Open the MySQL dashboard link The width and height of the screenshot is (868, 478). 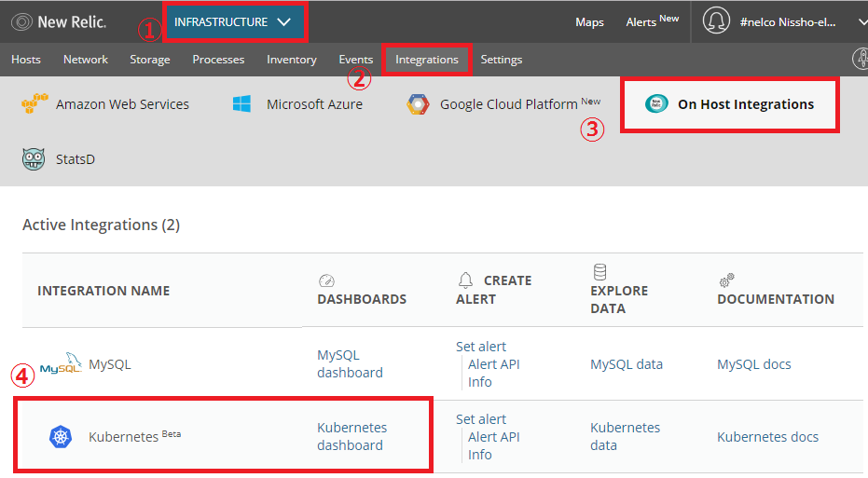pyautogui.click(x=350, y=363)
